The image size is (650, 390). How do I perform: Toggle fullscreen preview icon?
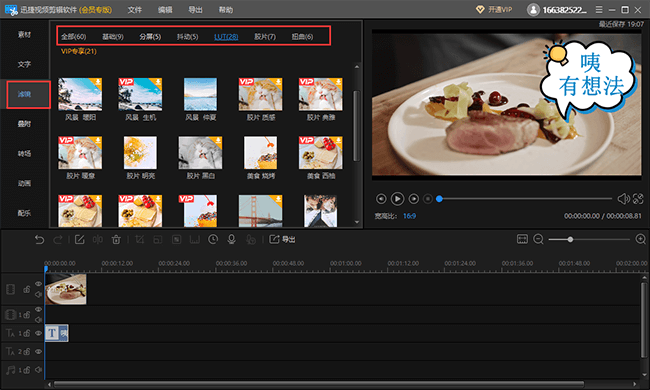(x=638, y=199)
